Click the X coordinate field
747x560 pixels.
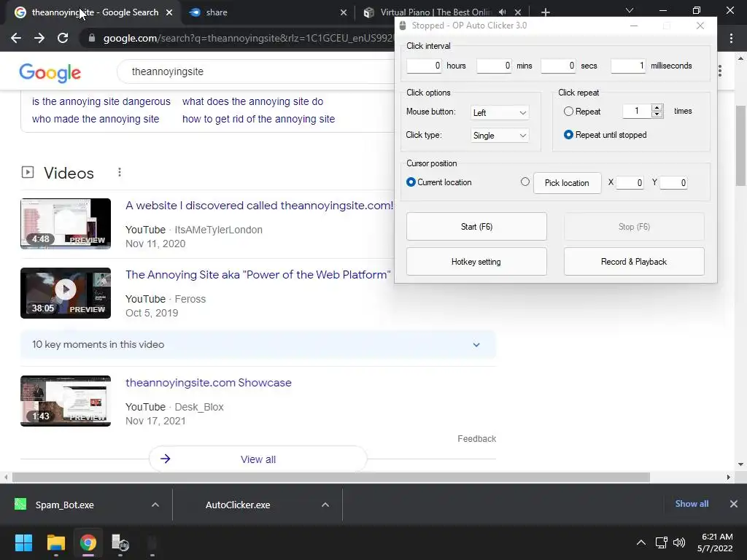pos(630,183)
